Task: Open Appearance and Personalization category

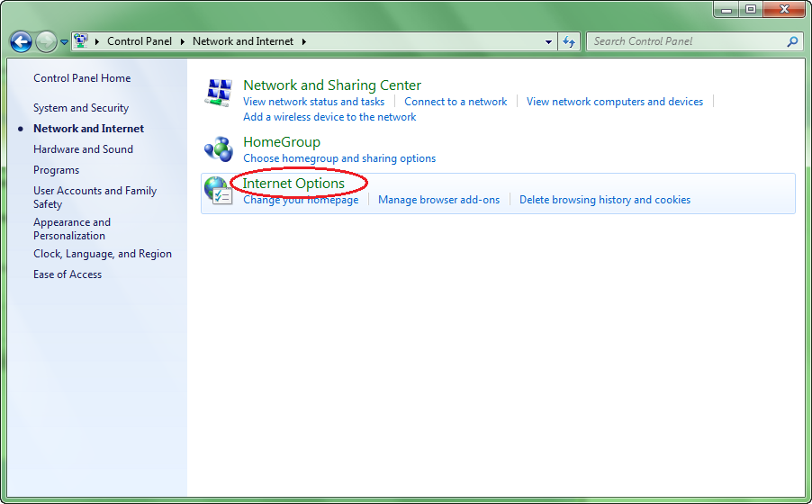Action: tap(72, 229)
